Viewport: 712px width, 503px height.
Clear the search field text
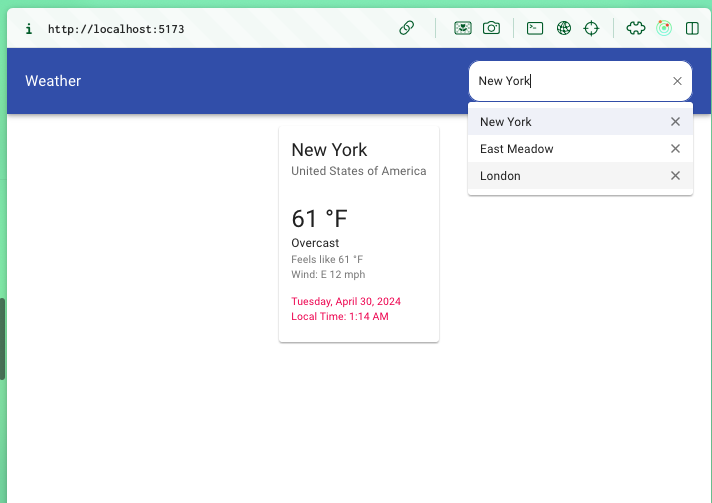coord(677,81)
